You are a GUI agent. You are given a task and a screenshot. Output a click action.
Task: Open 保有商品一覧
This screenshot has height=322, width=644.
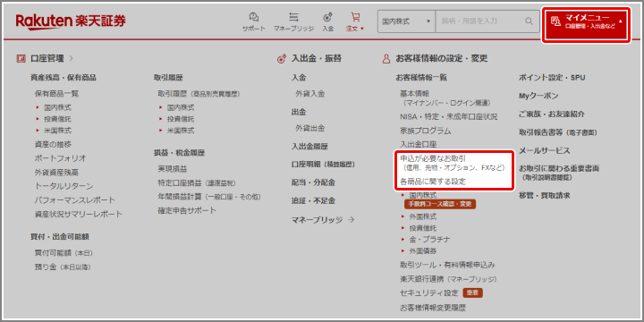[x=56, y=94]
